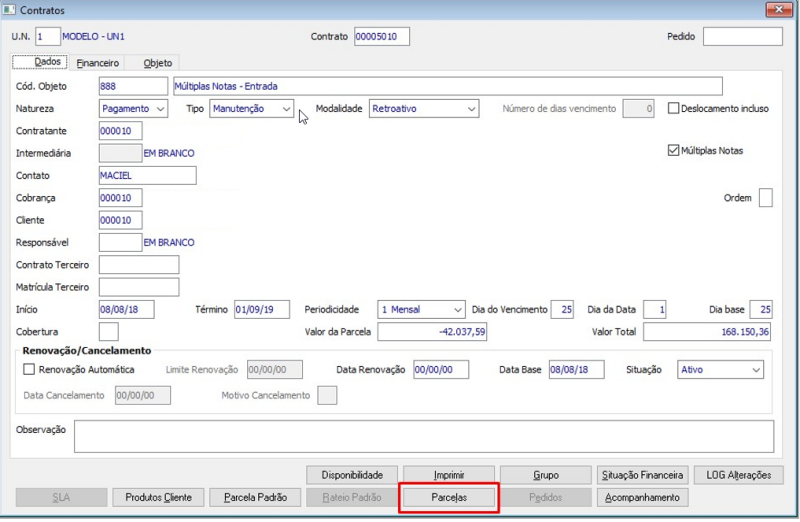The image size is (800, 522).
Task: Focus the Cobertura field
Action: click(109, 332)
